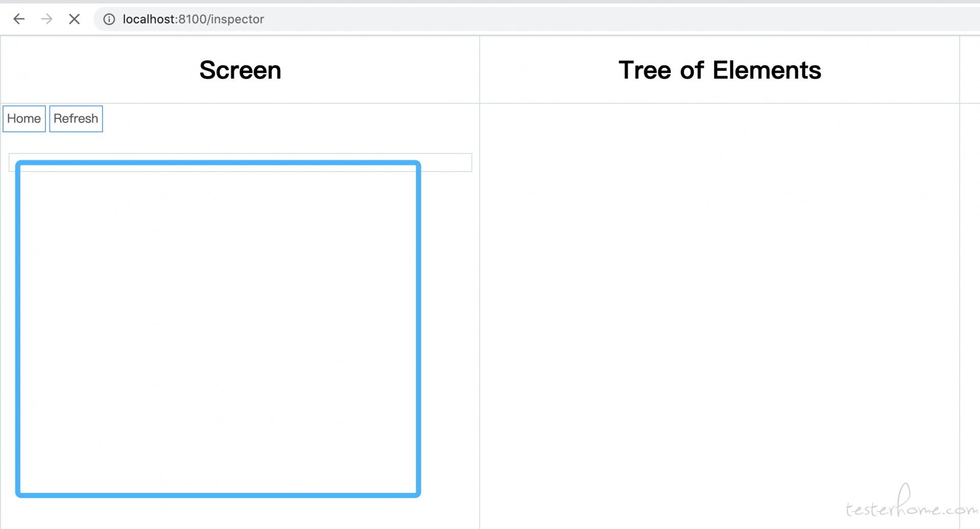Screen dimensions: 980x529
Task: Click the partially visible third column header
Action: click(x=970, y=70)
